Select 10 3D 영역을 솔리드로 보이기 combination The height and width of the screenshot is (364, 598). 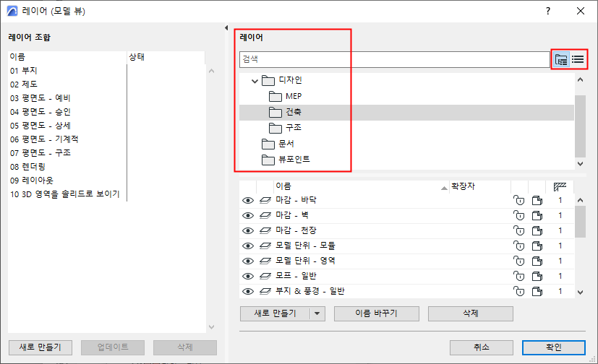coord(65,194)
